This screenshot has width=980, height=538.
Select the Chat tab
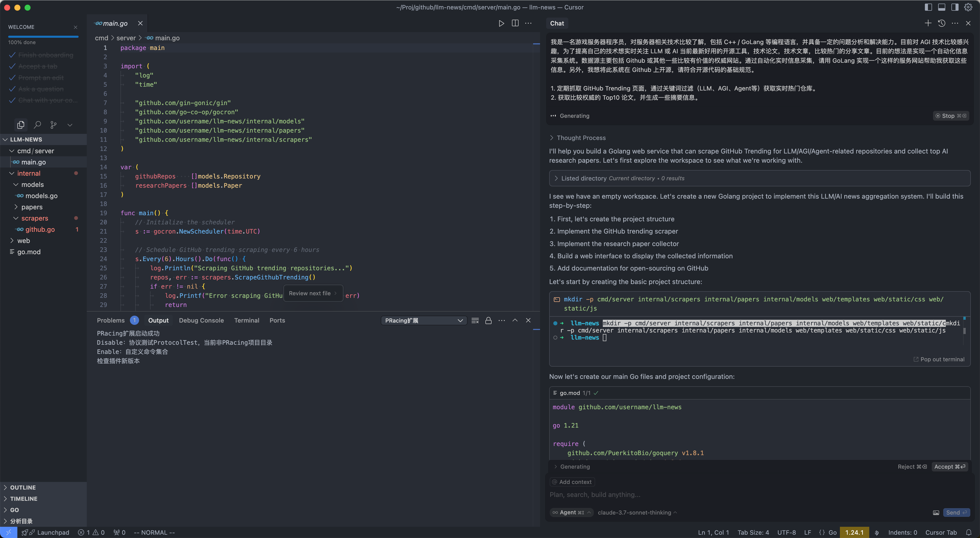click(x=557, y=23)
